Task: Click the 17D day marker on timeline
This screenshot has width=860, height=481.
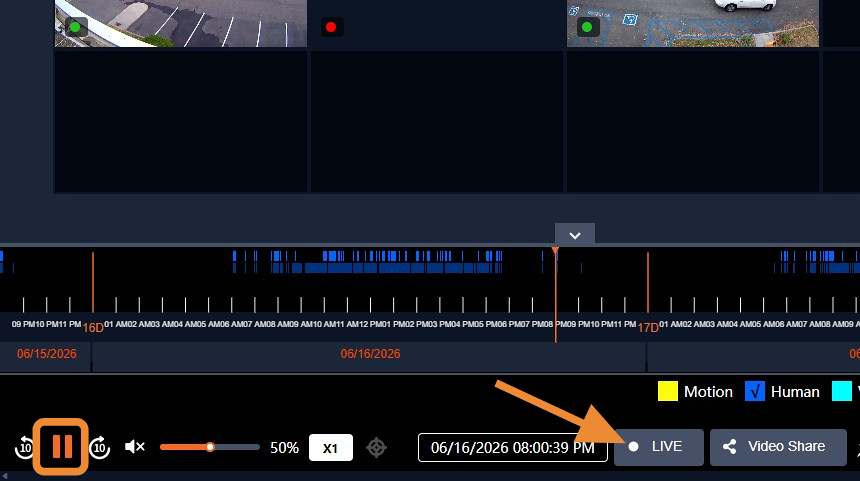Action: pyautogui.click(x=648, y=327)
